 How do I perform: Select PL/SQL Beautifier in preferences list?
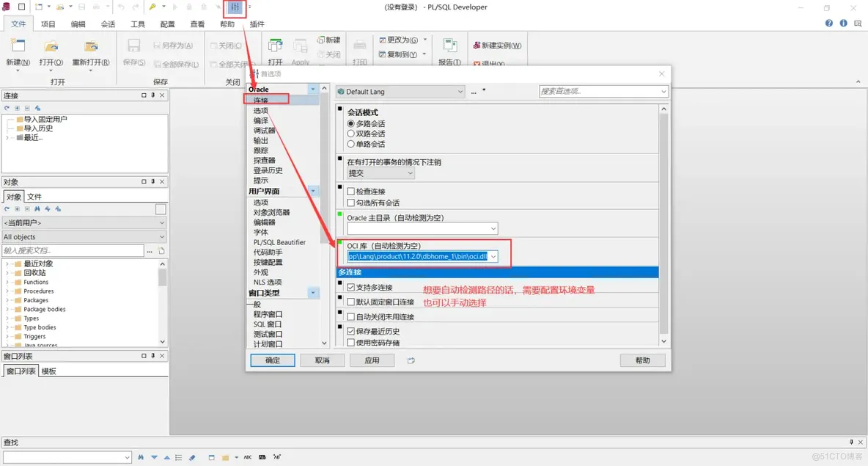point(279,242)
